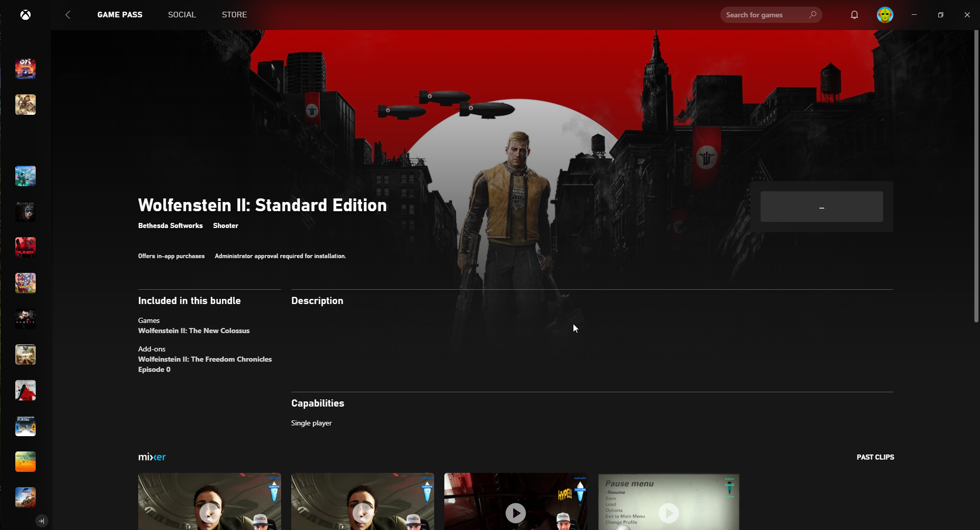Screen dimensions: 980x530
Task: Open State of Decay icon in sidebar
Action: (x=26, y=355)
